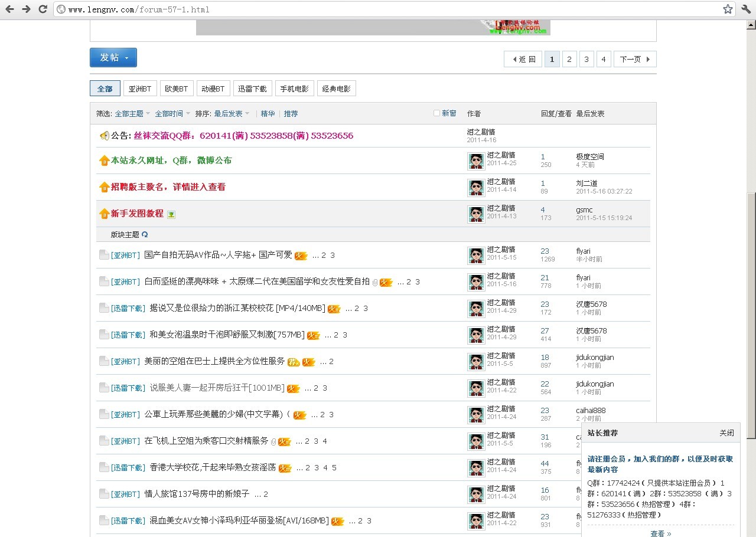This screenshot has width=756, height=537.
Task: Switch to the 迅雷下载 tab
Action: [252, 87]
